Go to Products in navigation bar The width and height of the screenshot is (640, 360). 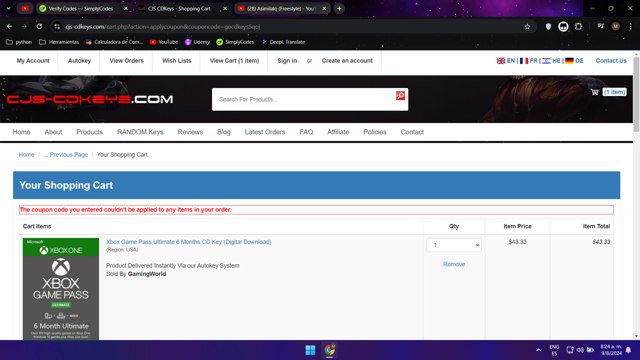(x=89, y=132)
